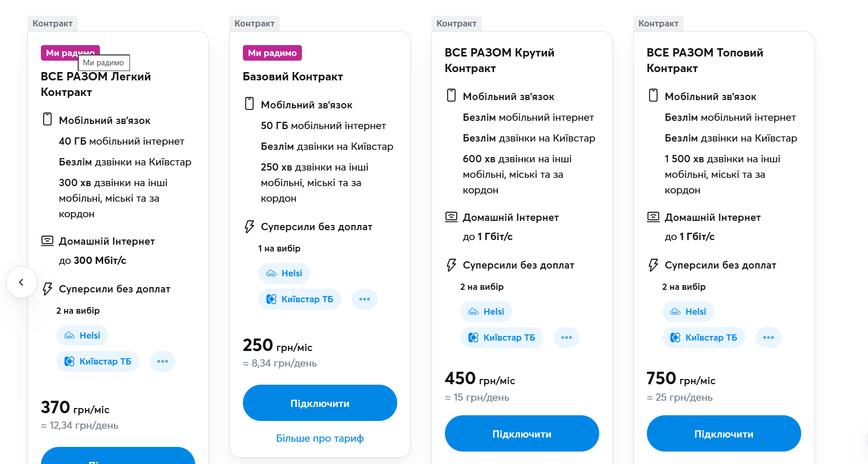The image size is (868, 464).
Task: Expand more superpowers in Базовий Контракт
Action: click(x=365, y=299)
